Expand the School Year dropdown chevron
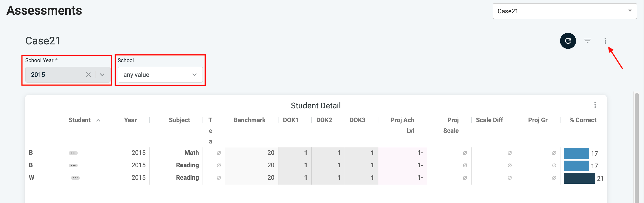The height and width of the screenshot is (203, 644). pos(102,74)
